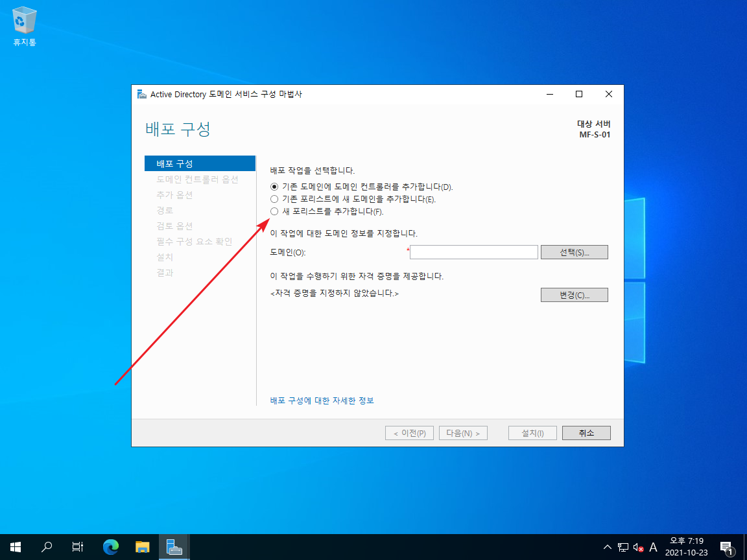747x560 pixels.
Task: Click the 이전(P) previous button
Action: tap(409, 433)
